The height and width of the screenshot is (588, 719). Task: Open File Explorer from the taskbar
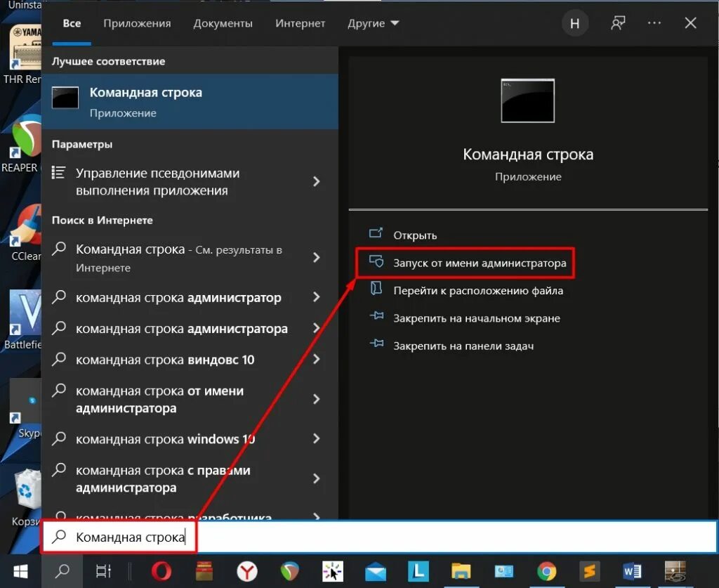pyautogui.click(x=461, y=572)
